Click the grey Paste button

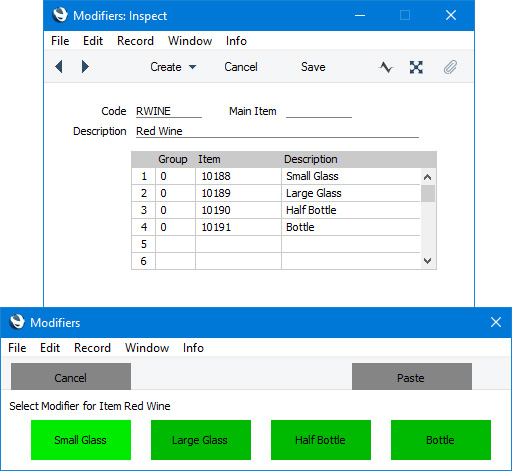412,377
